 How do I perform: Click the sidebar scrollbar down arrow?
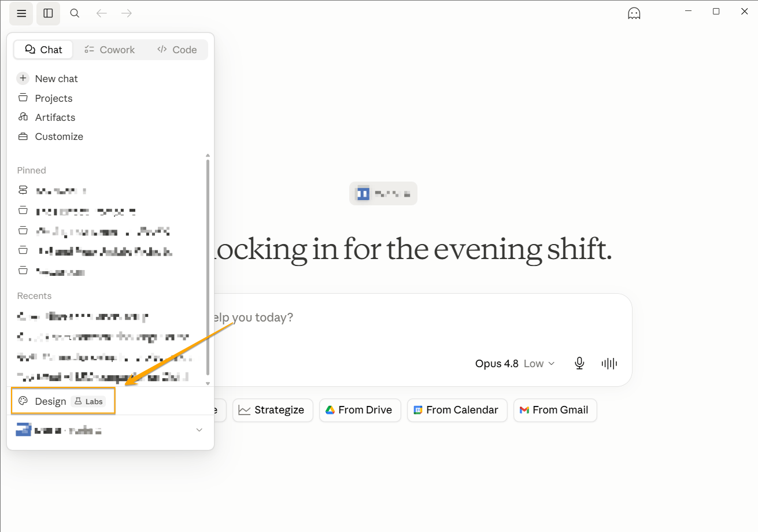(x=208, y=383)
